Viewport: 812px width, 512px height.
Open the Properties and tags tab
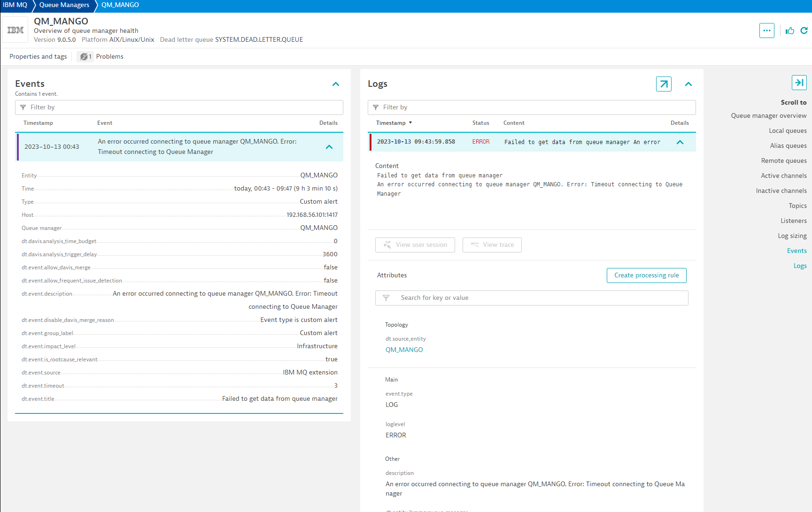click(38, 57)
